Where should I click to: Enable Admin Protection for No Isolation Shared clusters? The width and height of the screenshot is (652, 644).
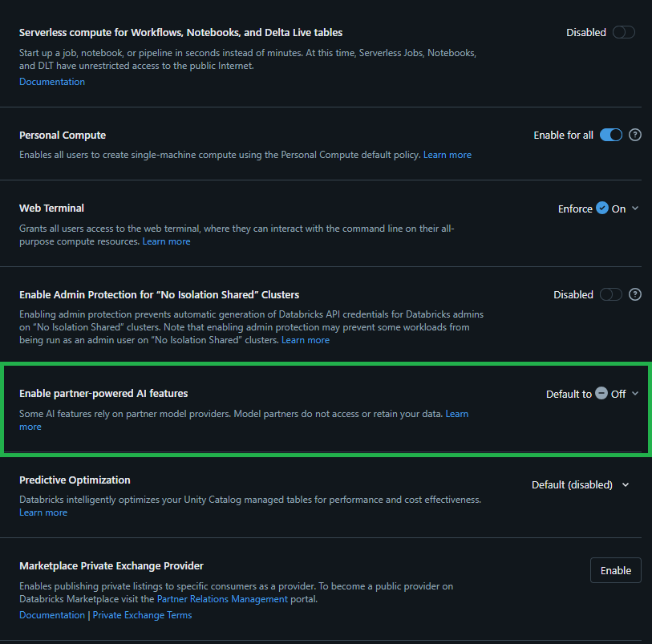tap(610, 294)
